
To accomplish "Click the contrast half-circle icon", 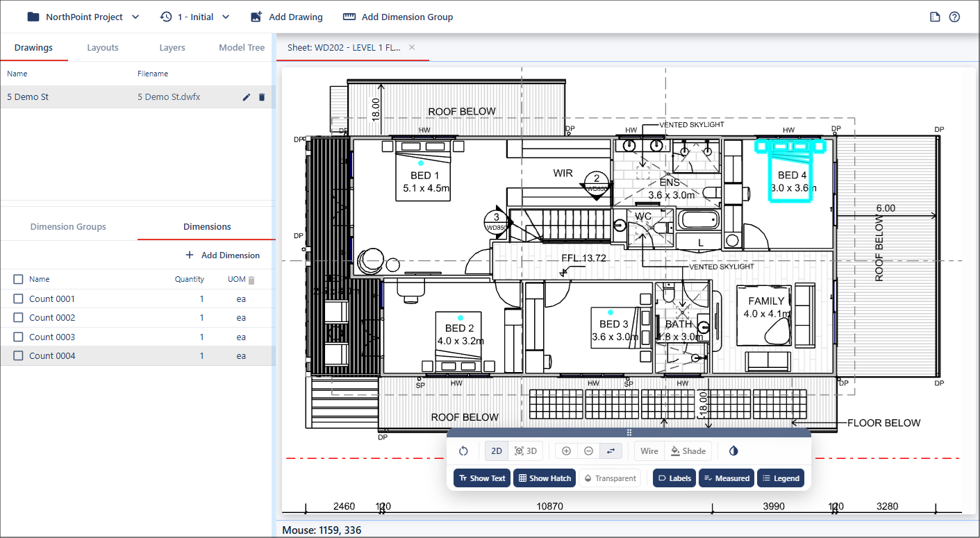I will [733, 451].
